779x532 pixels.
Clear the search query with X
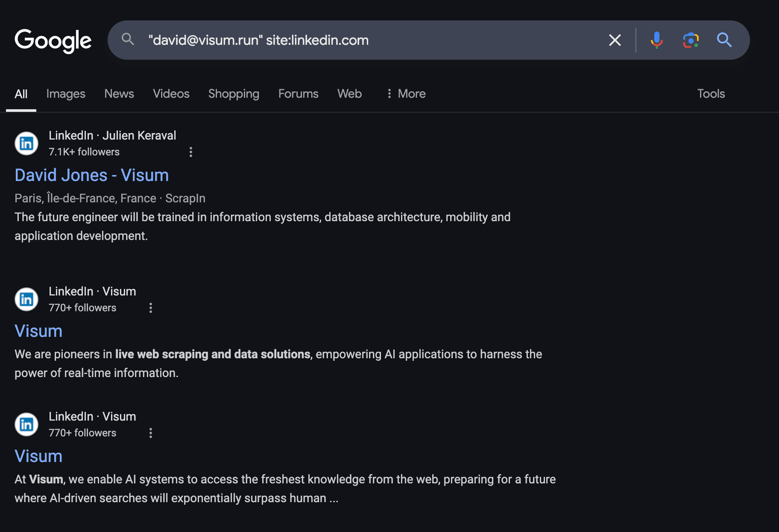pos(615,40)
